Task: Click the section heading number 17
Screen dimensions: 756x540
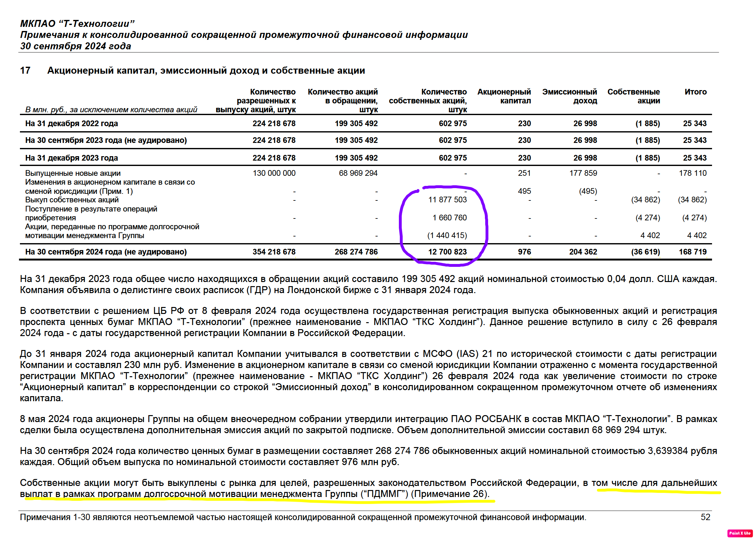Action: tap(25, 71)
